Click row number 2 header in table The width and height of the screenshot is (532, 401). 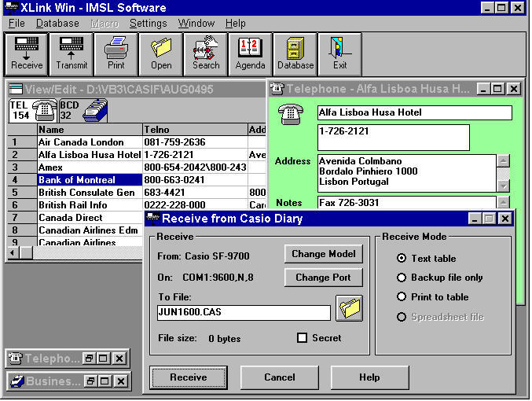22,154
